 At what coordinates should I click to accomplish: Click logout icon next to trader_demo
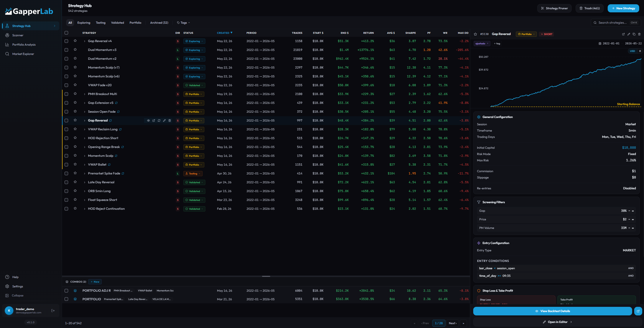tap(53, 311)
